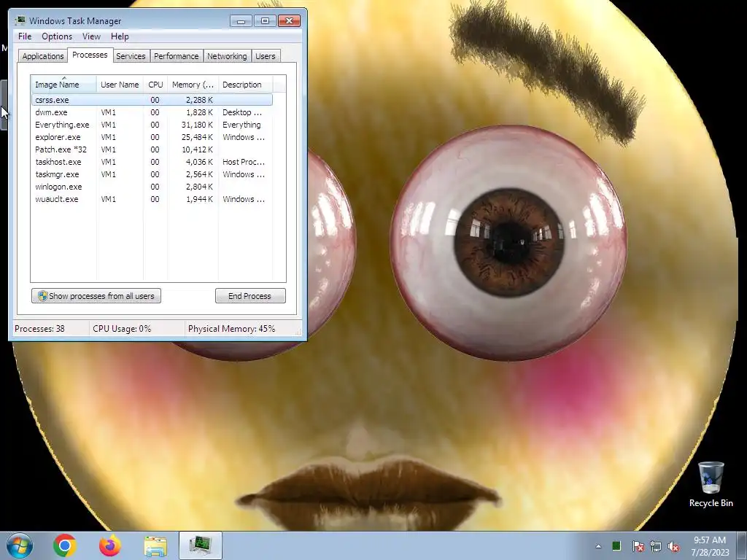
Task: Sort by Memory column header
Action: click(x=193, y=84)
